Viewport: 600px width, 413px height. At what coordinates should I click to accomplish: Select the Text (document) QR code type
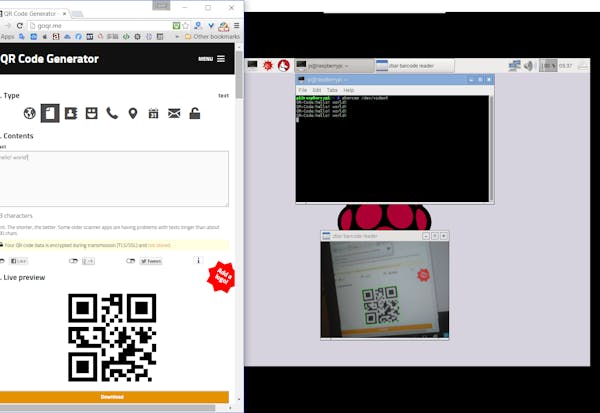(x=50, y=113)
